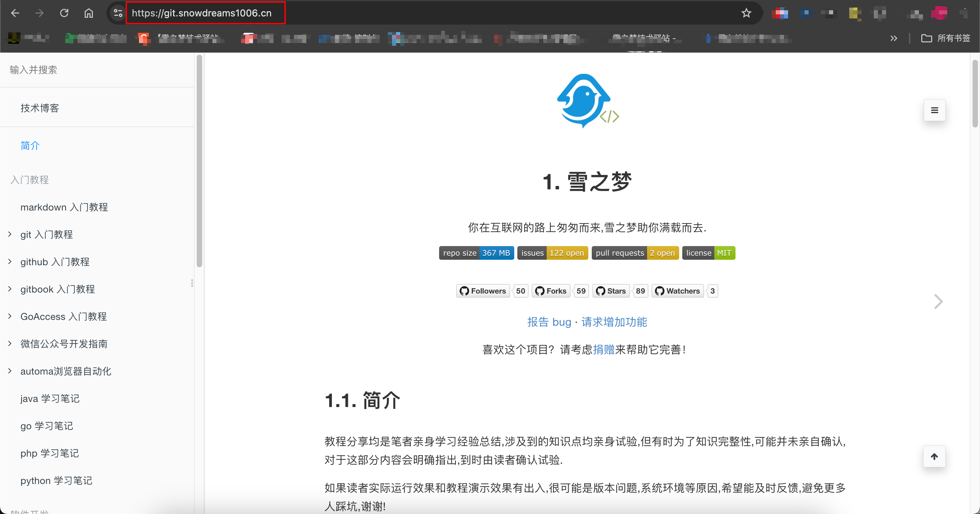This screenshot has height=514, width=980.
Task: Open site information icon in address bar
Action: (x=118, y=13)
